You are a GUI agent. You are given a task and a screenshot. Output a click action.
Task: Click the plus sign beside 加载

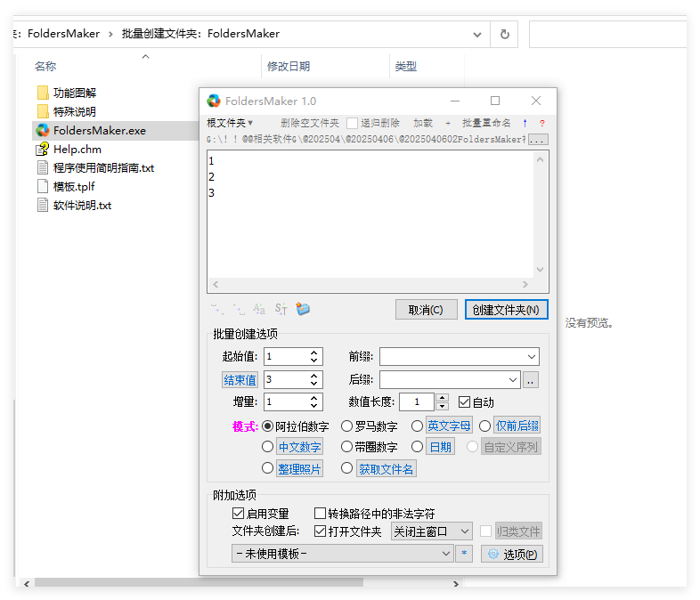point(448,123)
